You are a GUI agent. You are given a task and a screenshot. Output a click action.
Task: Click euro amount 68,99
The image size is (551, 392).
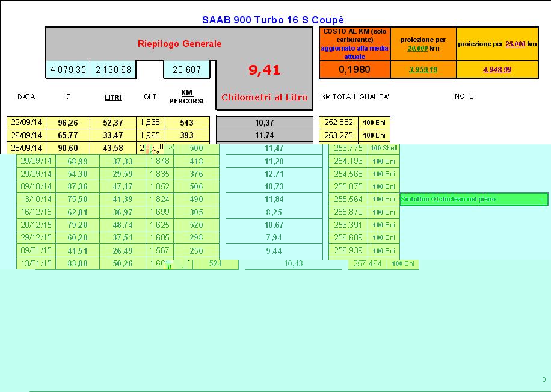[78, 161]
